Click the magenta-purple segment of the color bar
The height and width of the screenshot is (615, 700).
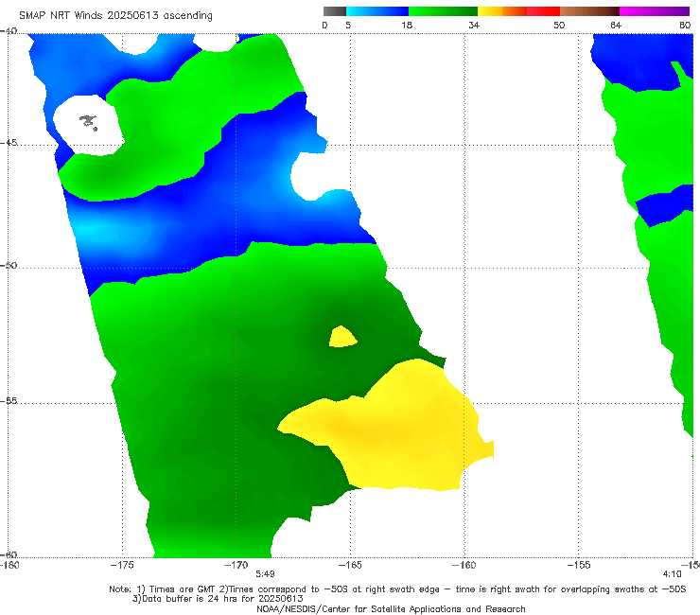[x=655, y=11]
